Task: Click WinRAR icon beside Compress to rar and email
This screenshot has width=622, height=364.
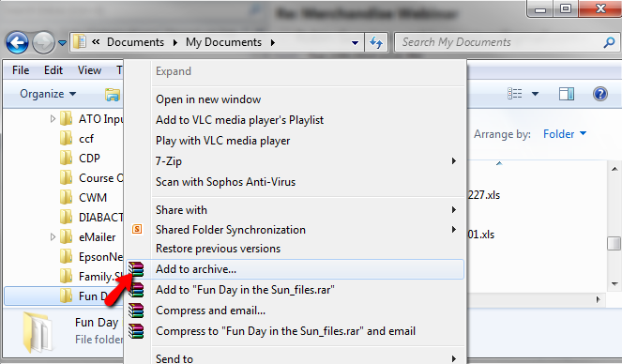Action: tap(136, 331)
